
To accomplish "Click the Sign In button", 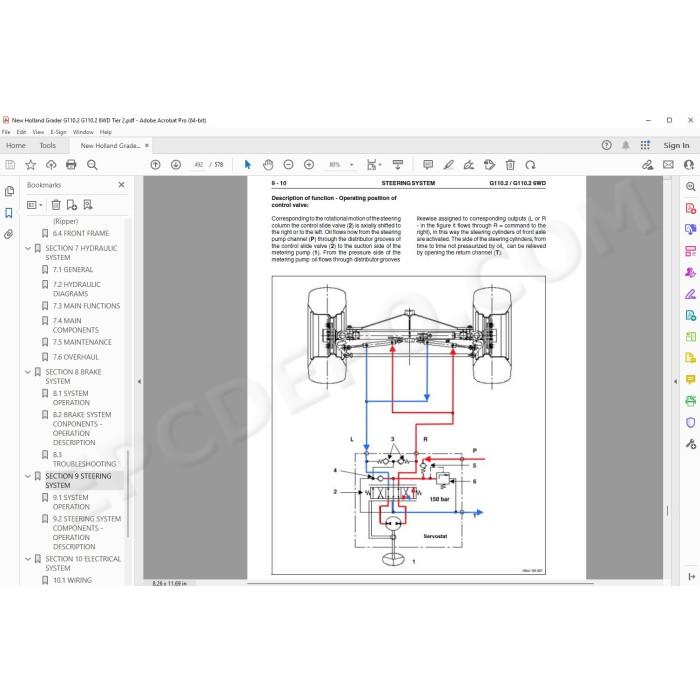I will pyautogui.click(x=676, y=146).
